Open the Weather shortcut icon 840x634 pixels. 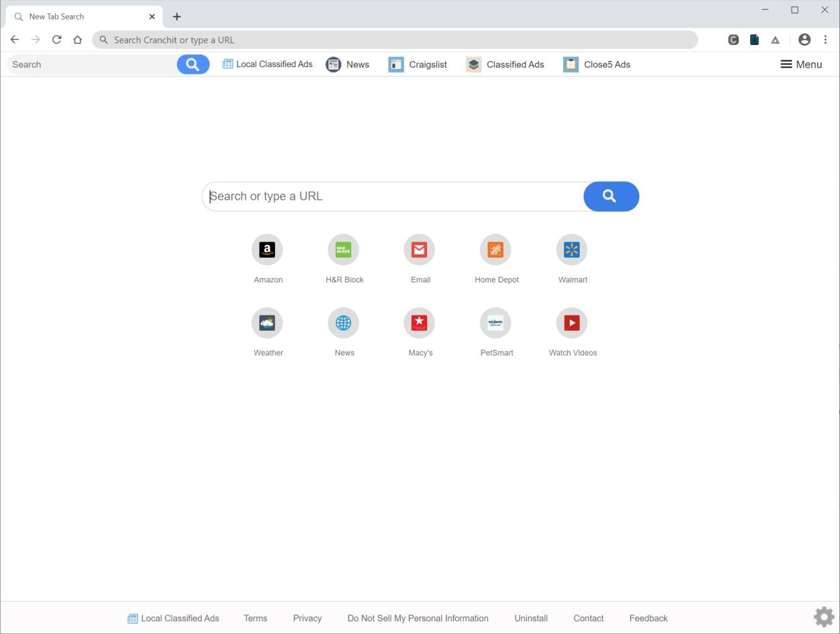pyautogui.click(x=267, y=323)
